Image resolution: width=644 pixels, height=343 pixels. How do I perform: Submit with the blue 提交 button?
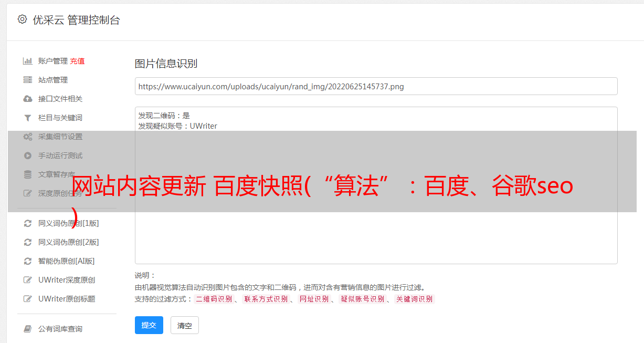pos(149,325)
